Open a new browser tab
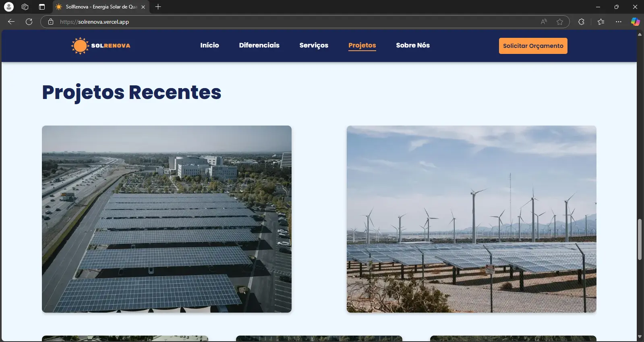The width and height of the screenshot is (644, 342). tap(158, 7)
